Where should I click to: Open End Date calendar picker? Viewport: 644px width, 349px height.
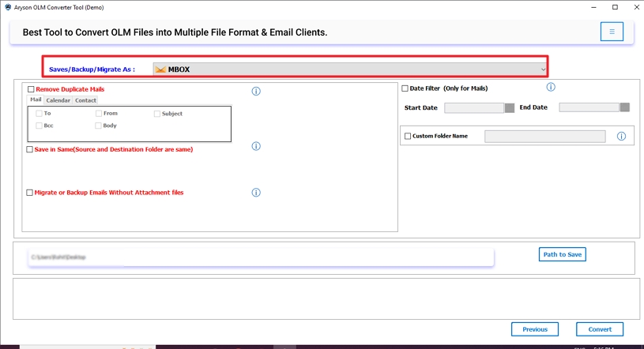coord(625,107)
